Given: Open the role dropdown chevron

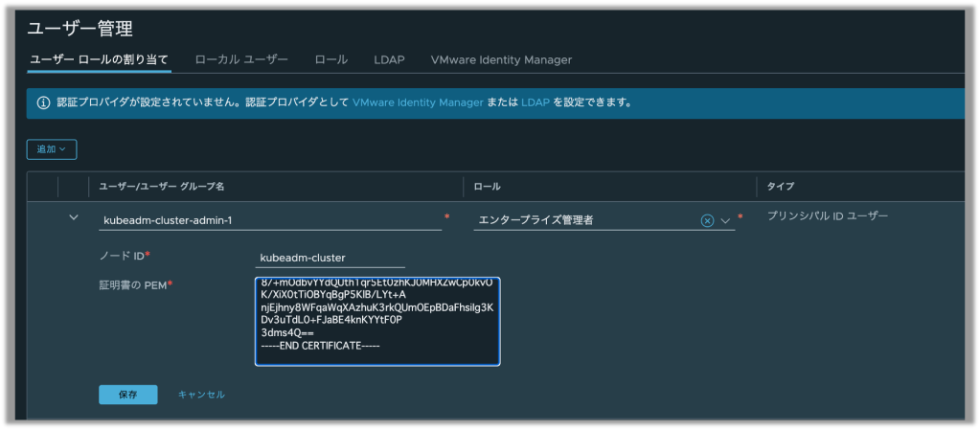Looking at the screenshot, I should (x=725, y=220).
